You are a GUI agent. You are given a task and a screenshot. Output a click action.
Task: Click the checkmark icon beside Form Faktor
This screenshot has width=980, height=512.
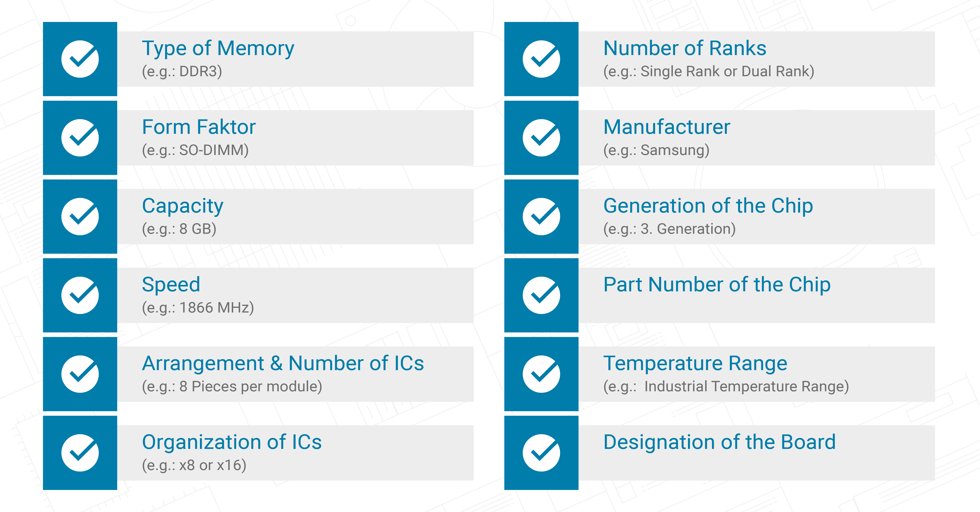[80, 138]
